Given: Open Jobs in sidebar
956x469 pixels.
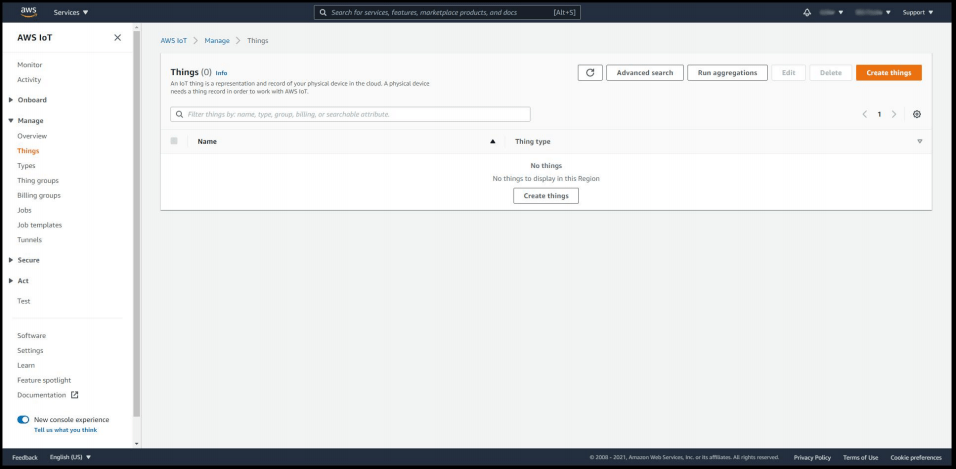Looking at the screenshot, I should click(24, 210).
